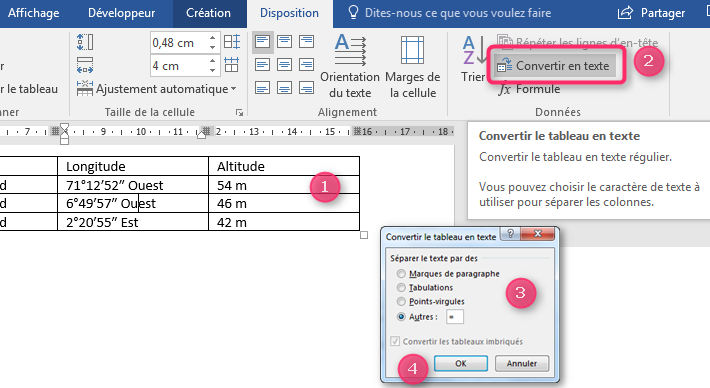Confirm the dialog with OK
The image size is (710, 388).
tap(461, 364)
